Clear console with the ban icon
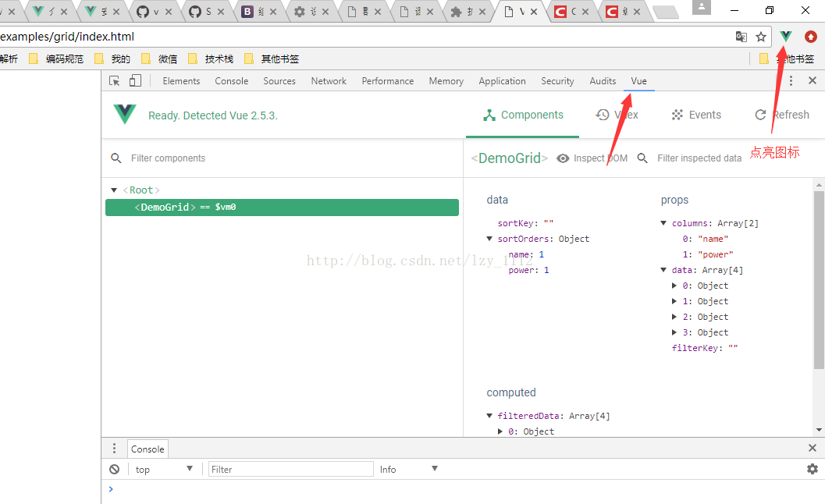This screenshot has width=825, height=504. tap(114, 469)
